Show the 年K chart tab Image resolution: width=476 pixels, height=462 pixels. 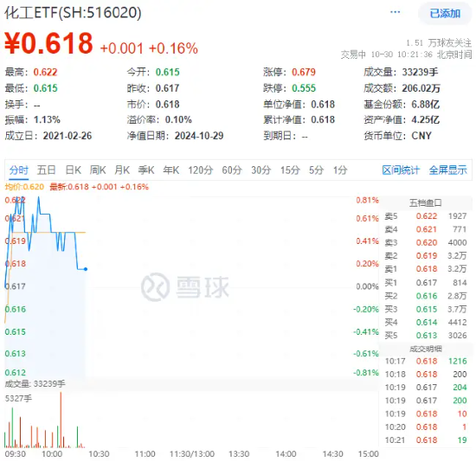point(170,170)
